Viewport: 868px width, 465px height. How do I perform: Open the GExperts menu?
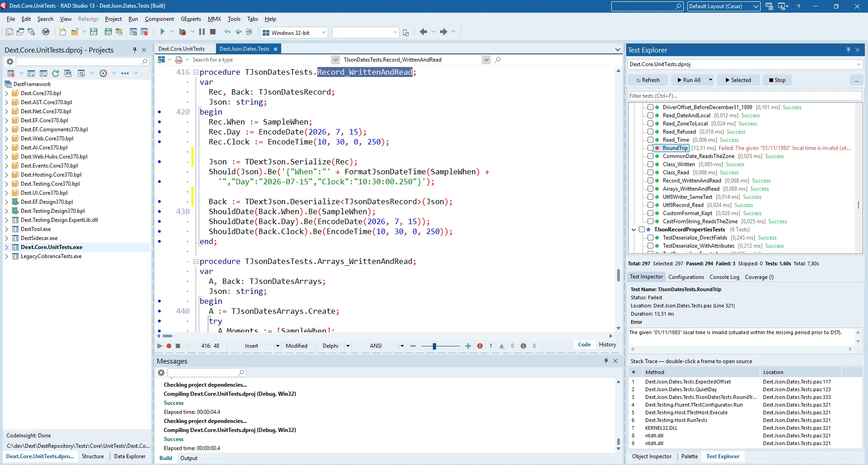point(191,19)
